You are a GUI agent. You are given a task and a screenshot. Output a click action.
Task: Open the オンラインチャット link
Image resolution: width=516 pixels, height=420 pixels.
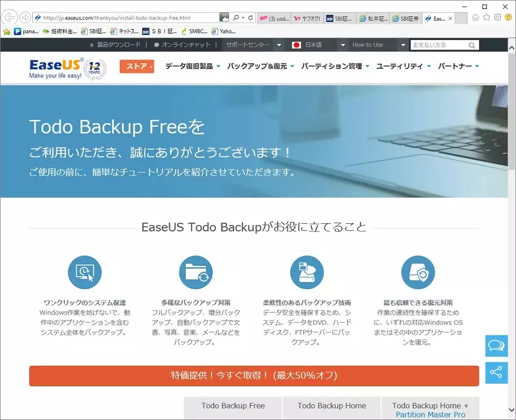[182, 45]
